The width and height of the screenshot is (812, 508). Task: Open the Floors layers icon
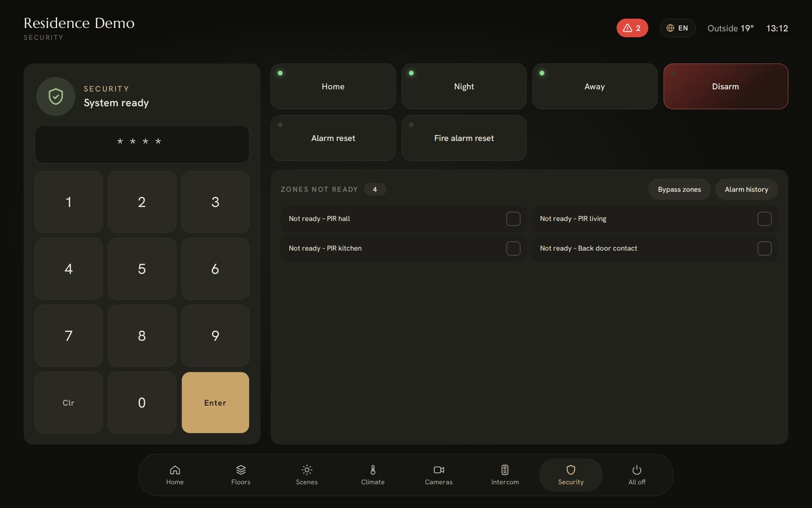tap(241, 470)
